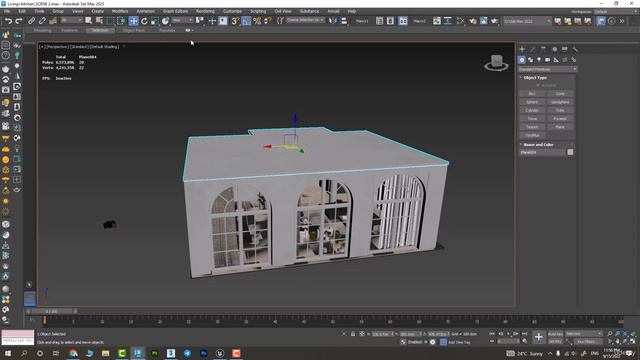The width and height of the screenshot is (640, 360).
Task: Click the Plane primitive button
Action: click(560, 127)
